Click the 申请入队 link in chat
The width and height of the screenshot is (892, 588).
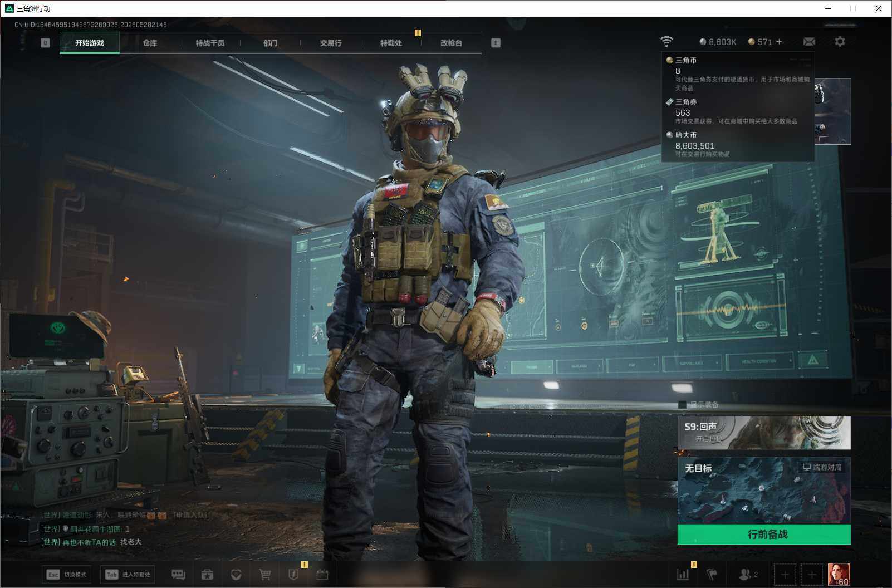pos(190,515)
